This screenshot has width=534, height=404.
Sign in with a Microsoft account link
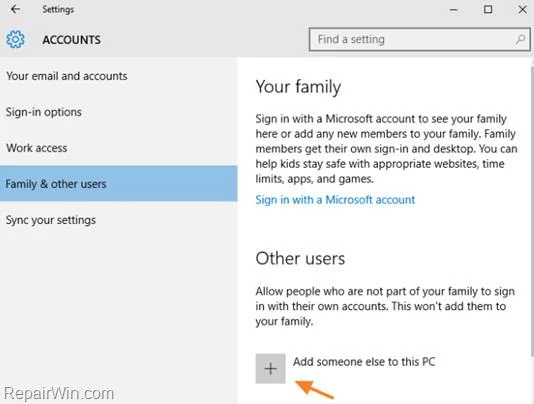[x=335, y=200]
